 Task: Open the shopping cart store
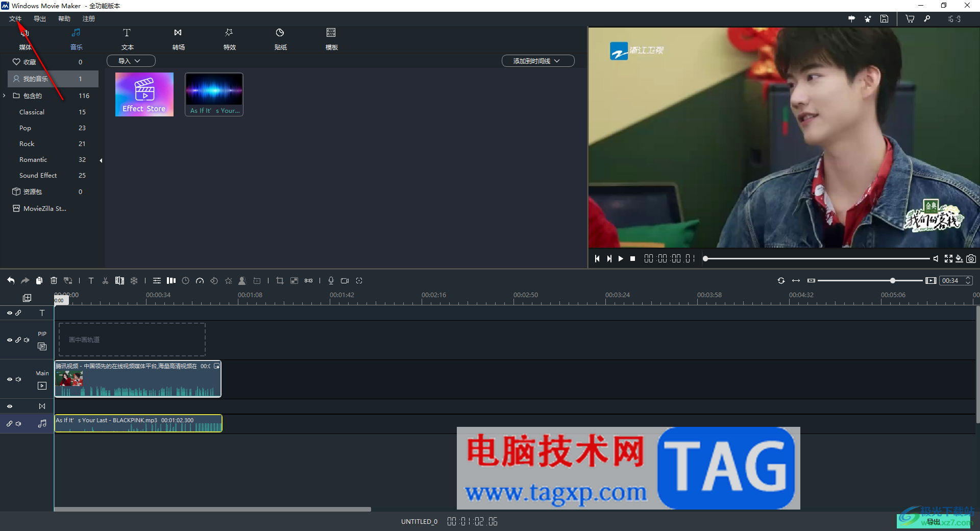tap(910, 19)
